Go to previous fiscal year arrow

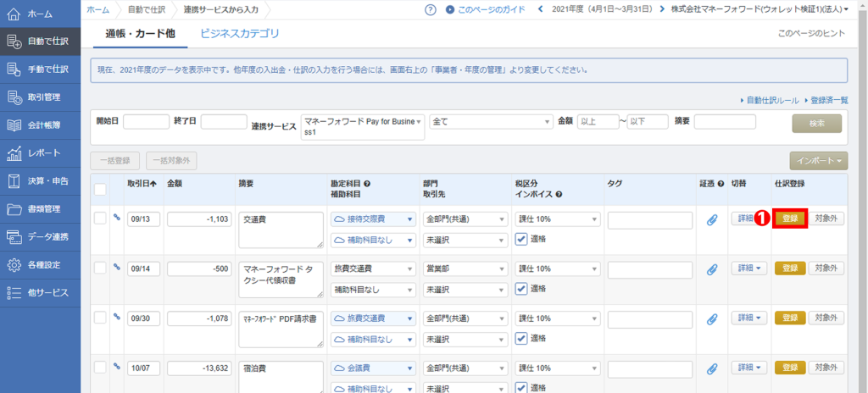tap(542, 9)
